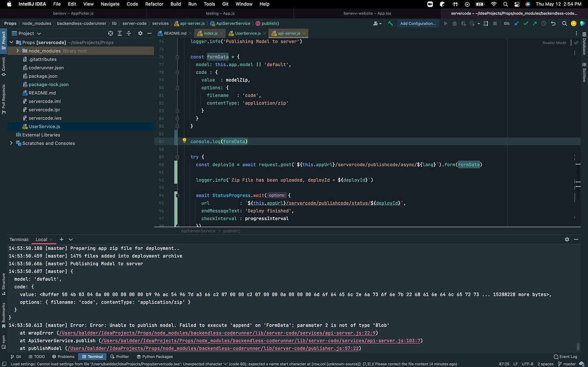This screenshot has height=367, width=588.
Task: Expand Scratches and Consoles node
Action: [x=12, y=143]
